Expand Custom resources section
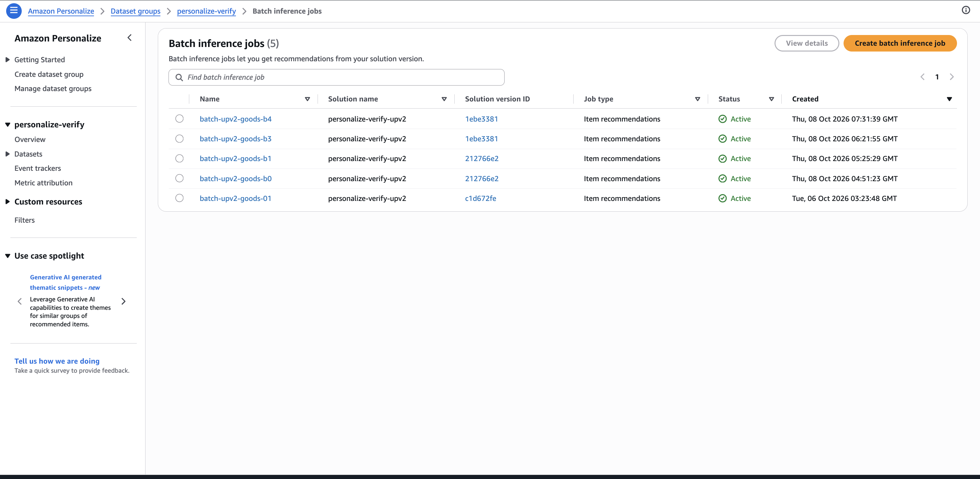980x479 pixels. pos(7,202)
